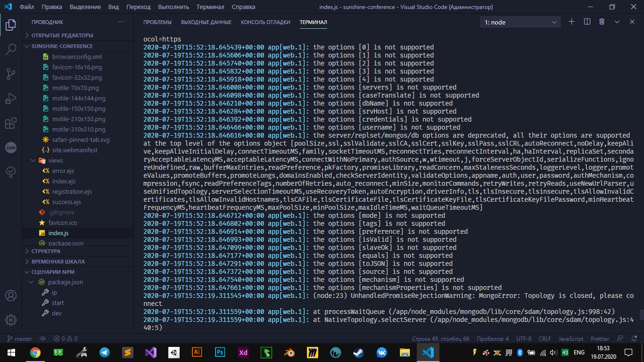Run the 'dev' npm script
Image resolution: width=644 pixels, height=362 pixels.
click(57, 313)
